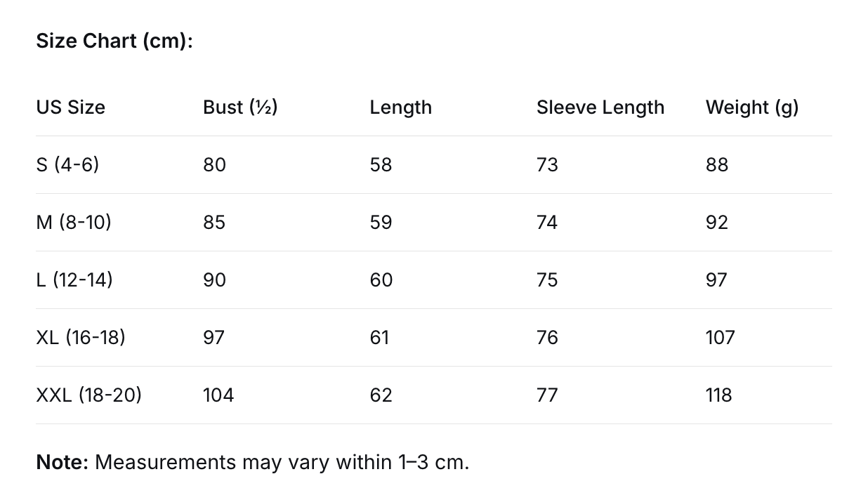Image resolution: width=868 pixels, height=493 pixels.
Task: Click length value 61 in XL row
Action: tap(379, 338)
